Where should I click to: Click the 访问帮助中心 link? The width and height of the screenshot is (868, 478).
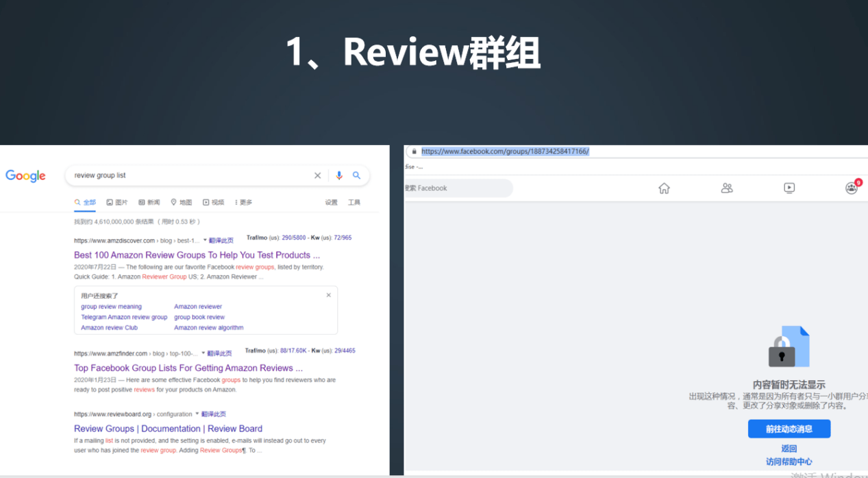pyautogui.click(x=789, y=462)
